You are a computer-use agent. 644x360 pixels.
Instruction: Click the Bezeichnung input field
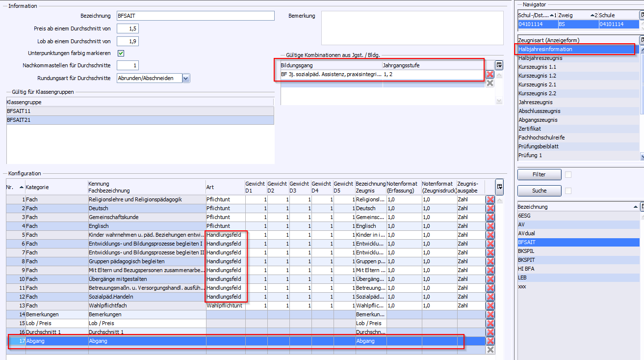pyautogui.click(x=196, y=16)
